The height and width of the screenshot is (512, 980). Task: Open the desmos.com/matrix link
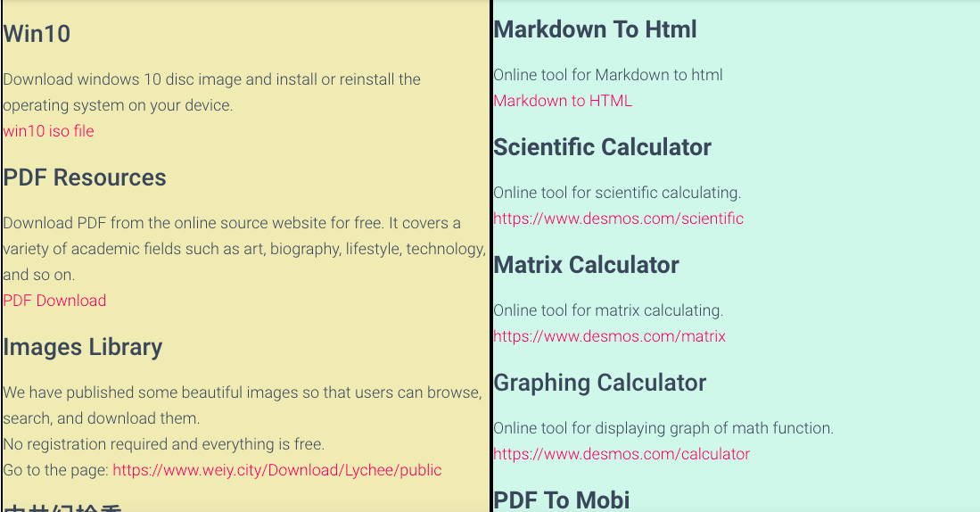609,336
